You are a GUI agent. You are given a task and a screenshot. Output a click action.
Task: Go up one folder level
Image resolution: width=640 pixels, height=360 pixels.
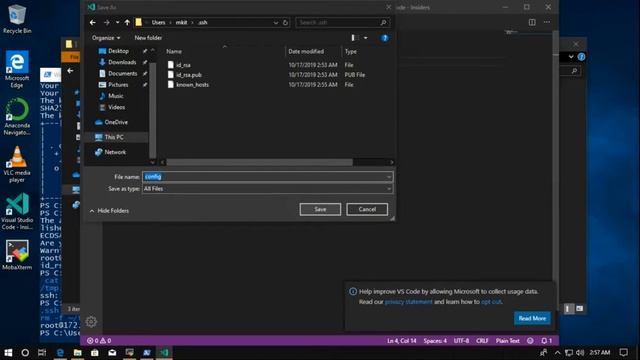127,22
